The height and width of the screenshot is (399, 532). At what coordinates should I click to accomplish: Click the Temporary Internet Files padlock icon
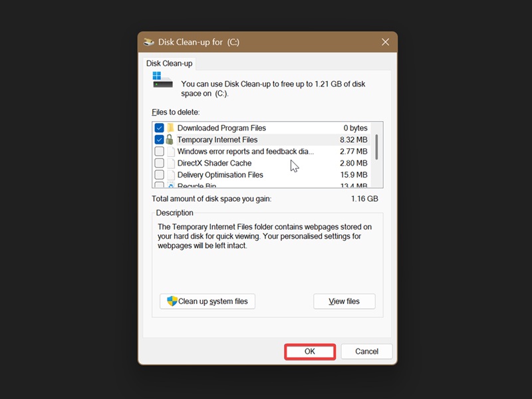tap(170, 140)
